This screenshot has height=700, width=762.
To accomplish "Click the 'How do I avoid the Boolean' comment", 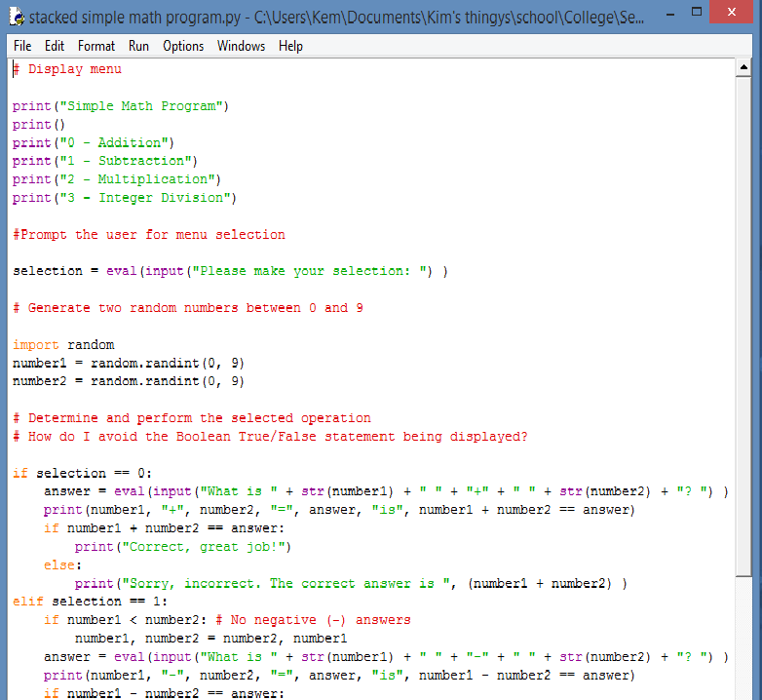I will [270, 437].
